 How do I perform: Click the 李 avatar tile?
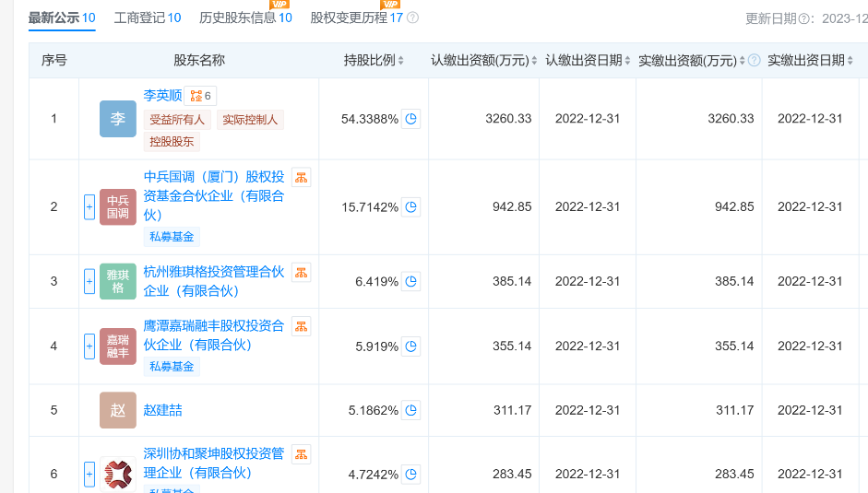pyautogui.click(x=118, y=118)
